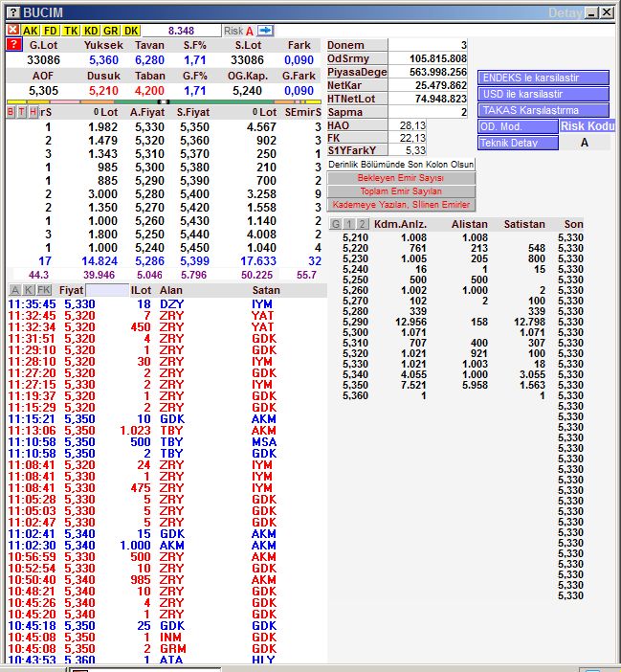Open TAKAS Karsılastırma button
The image size is (621, 672).
click(543, 110)
